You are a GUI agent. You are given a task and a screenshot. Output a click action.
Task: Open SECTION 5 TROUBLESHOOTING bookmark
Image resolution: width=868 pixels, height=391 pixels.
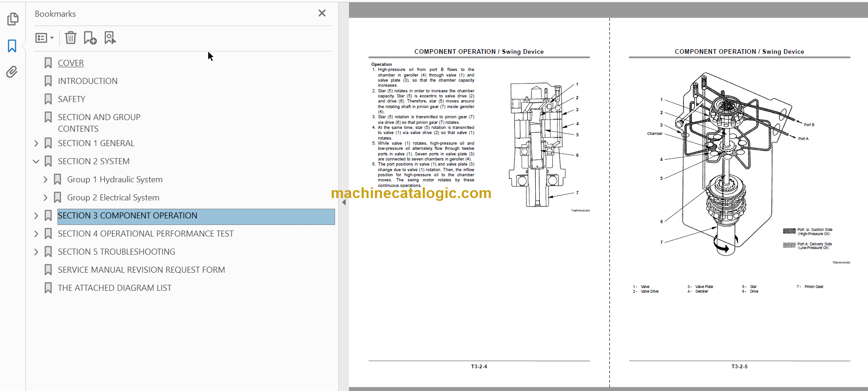(x=116, y=252)
